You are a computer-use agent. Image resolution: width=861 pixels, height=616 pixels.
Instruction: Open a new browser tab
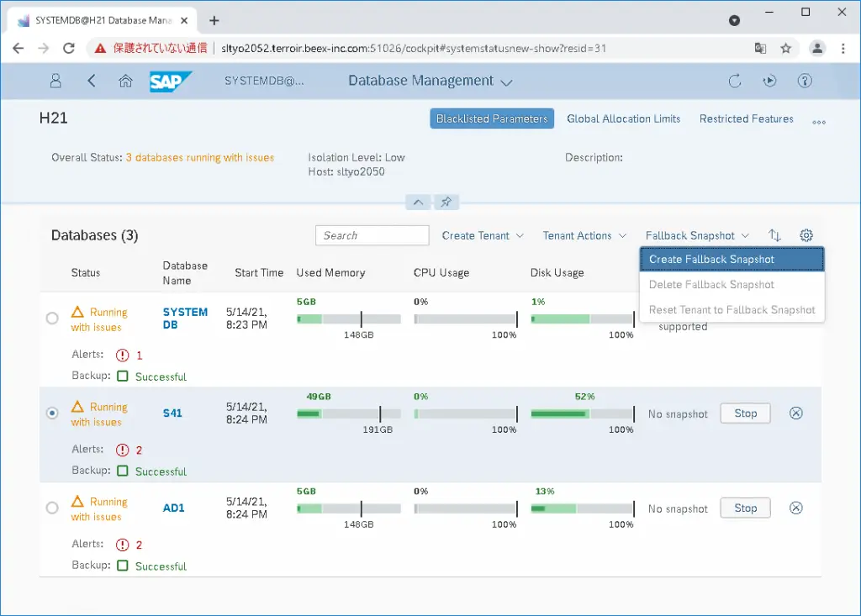[214, 20]
